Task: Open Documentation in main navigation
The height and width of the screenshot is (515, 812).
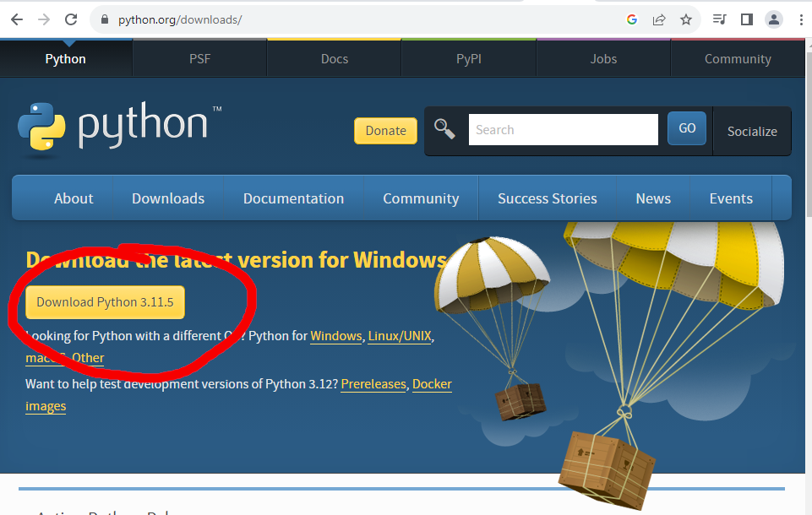Action: (x=294, y=198)
